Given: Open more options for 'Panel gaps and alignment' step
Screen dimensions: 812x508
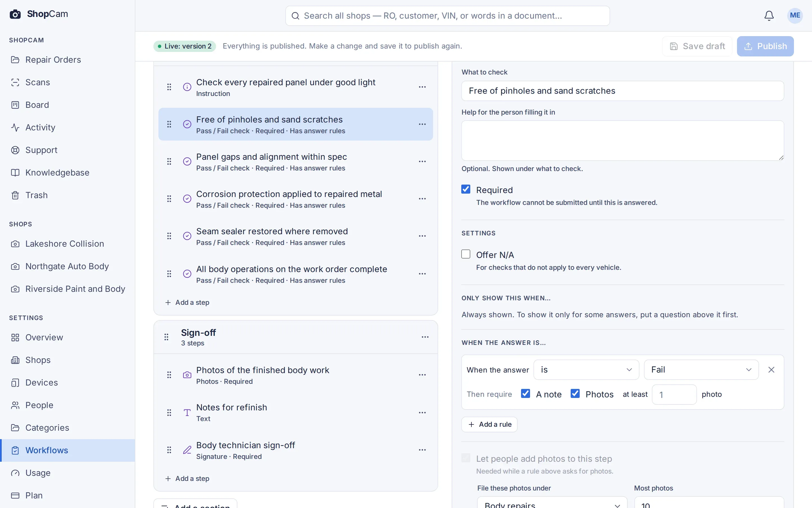Looking at the screenshot, I should 422,162.
